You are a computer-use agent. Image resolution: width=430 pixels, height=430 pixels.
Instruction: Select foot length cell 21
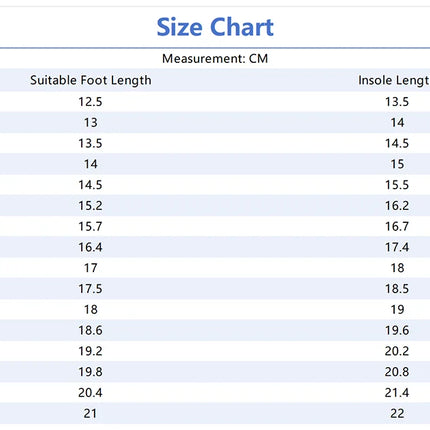click(x=90, y=413)
